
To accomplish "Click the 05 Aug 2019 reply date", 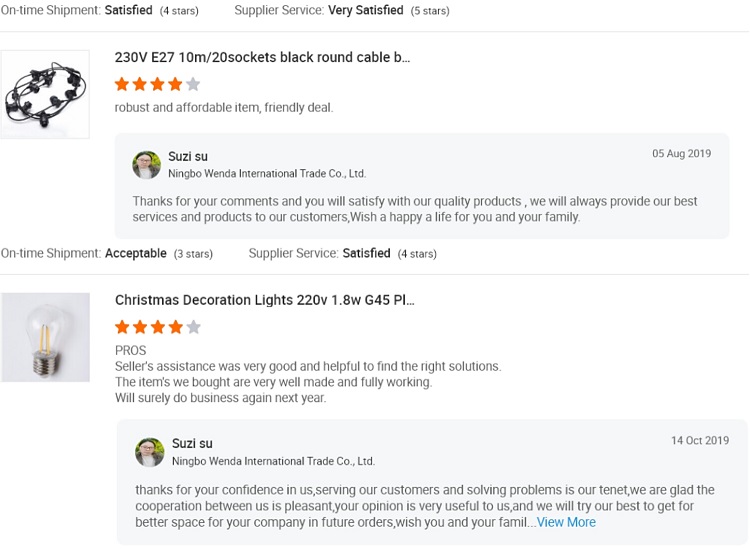I will pos(681,154).
